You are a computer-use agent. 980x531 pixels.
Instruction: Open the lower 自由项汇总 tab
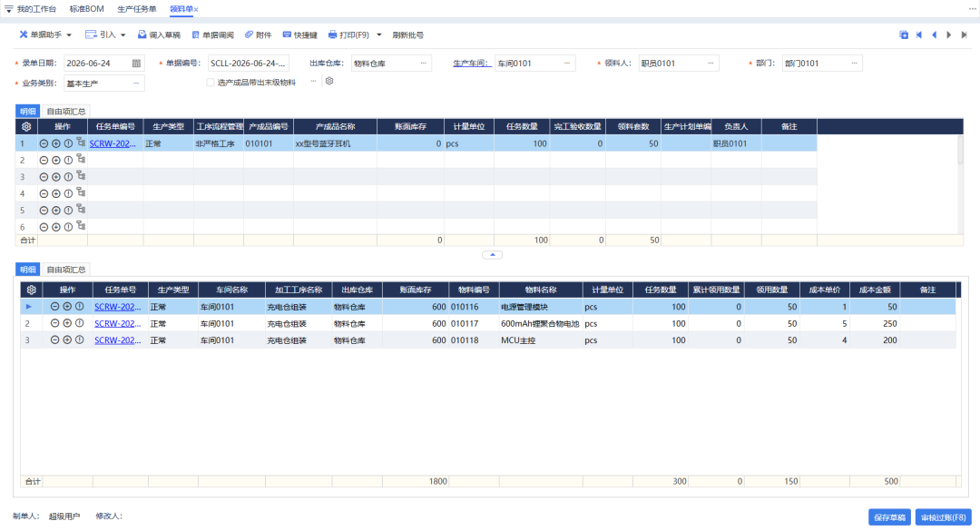point(66,270)
